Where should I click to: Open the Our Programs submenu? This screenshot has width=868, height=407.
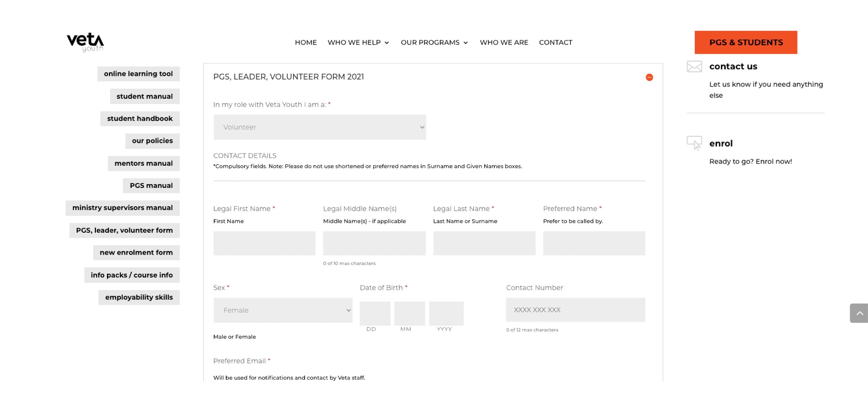[434, 42]
